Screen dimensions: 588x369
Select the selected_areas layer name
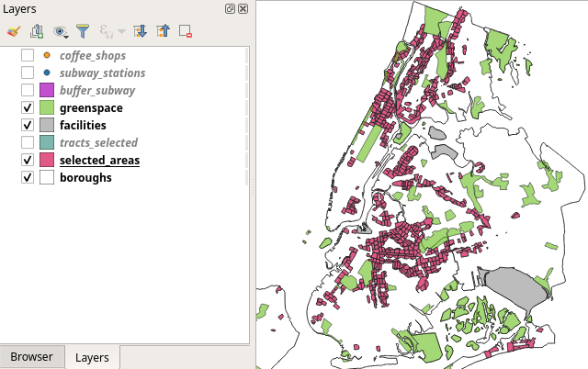[x=100, y=161]
